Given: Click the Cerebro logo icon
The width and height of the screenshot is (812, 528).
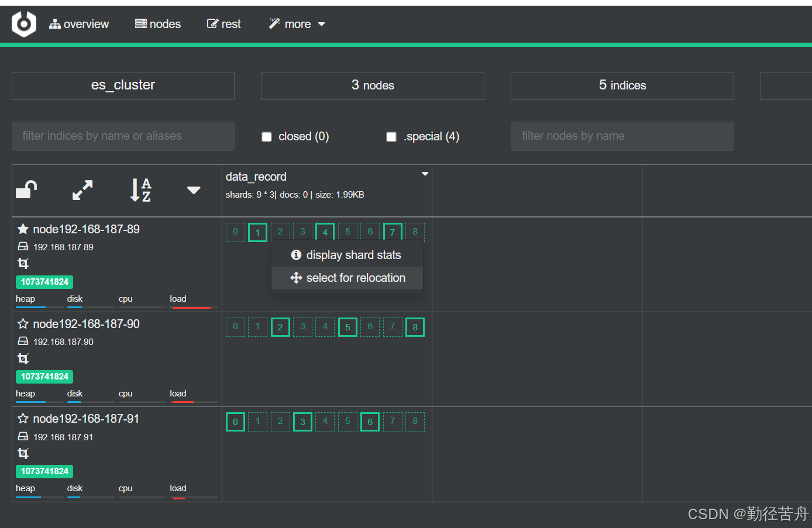Looking at the screenshot, I should pos(24,24).
